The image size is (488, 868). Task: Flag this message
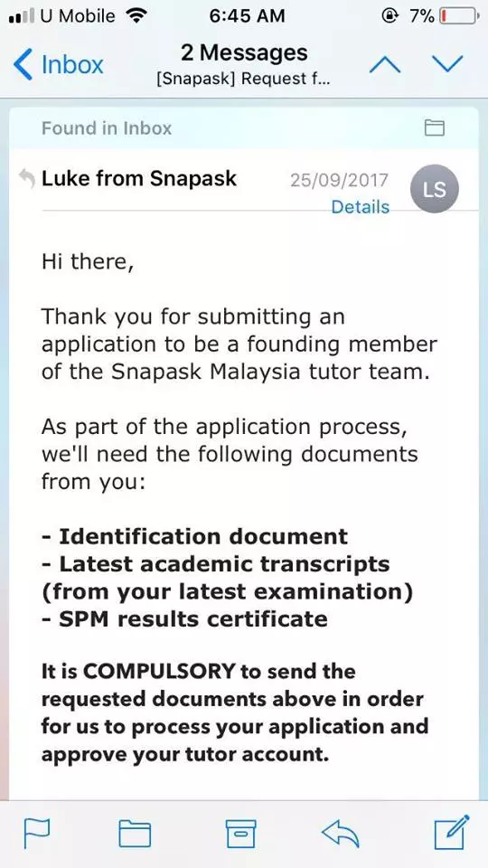[x=37, y=833]
